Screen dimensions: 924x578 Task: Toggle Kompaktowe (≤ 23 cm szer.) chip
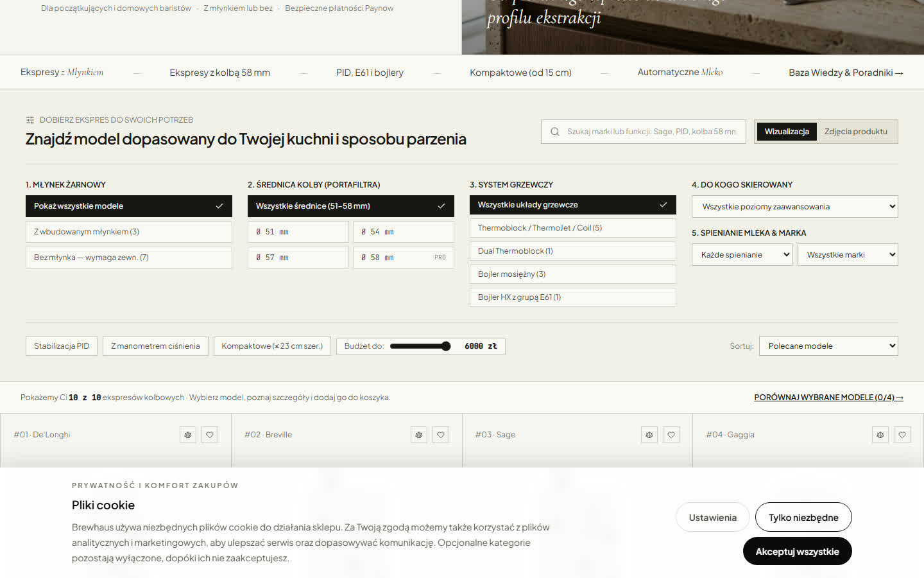point(272,346)
